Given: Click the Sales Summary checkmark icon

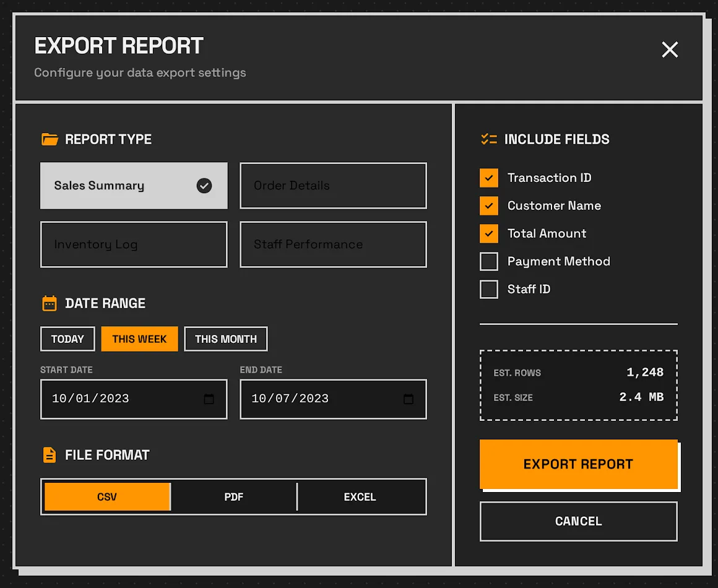Looking at the screenshot, I should click(x=204, y=186).
